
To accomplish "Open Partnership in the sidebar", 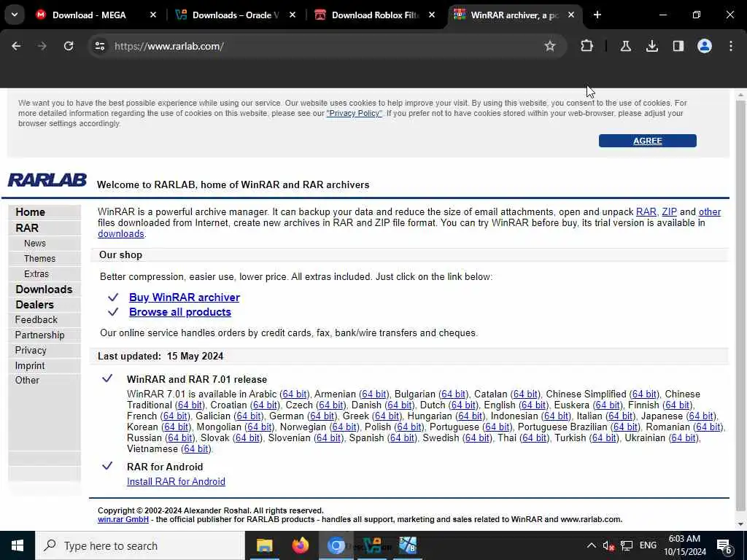I will (x=39, y=335).
